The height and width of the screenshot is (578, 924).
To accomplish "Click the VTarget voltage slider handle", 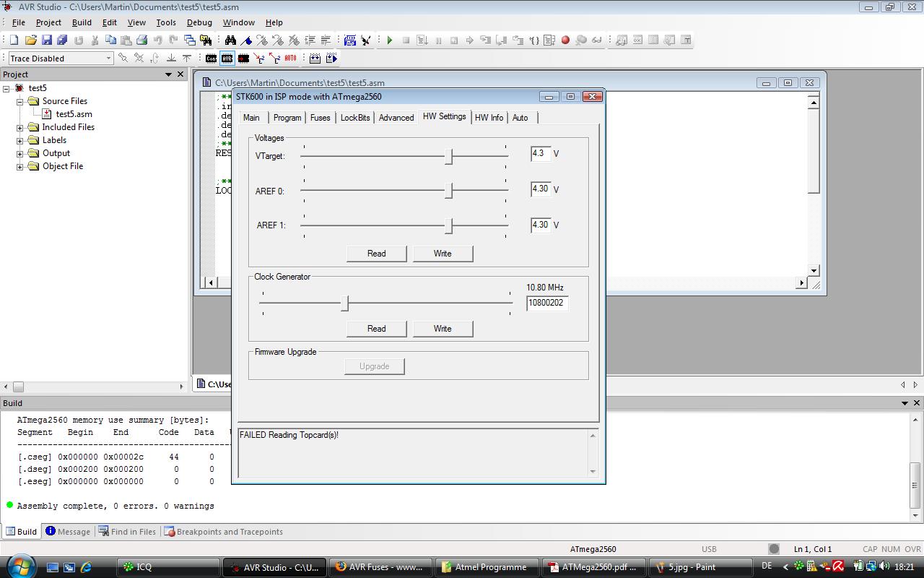I will [448, 156].
